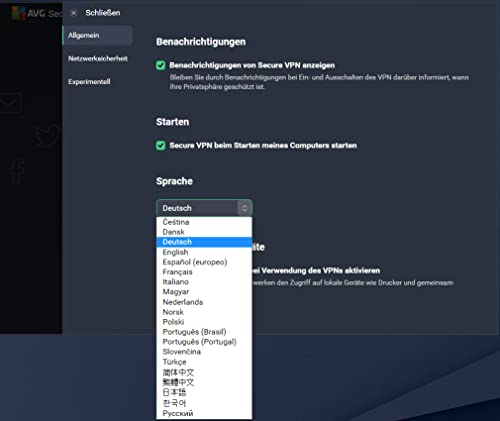Image resolution: width=500 pixels, height=421 pixels.
Task: Select 한국어 language option
Action: pos(204,403)
